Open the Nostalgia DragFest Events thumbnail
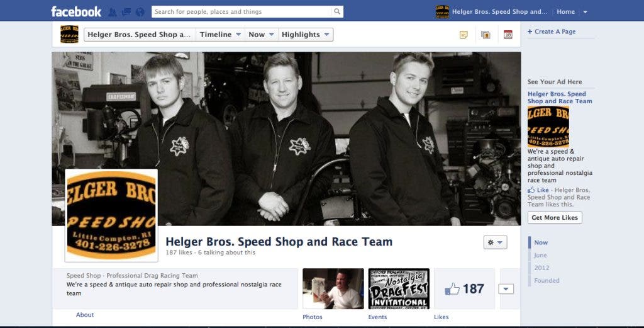The width and height of the screenshot is (644, 328). 399,288
